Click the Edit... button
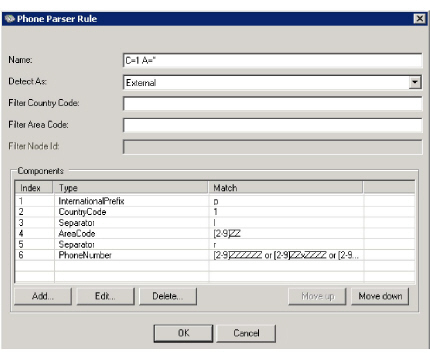Image resolution: width=430 pixels, height=361 pixels. pos(105,296)
